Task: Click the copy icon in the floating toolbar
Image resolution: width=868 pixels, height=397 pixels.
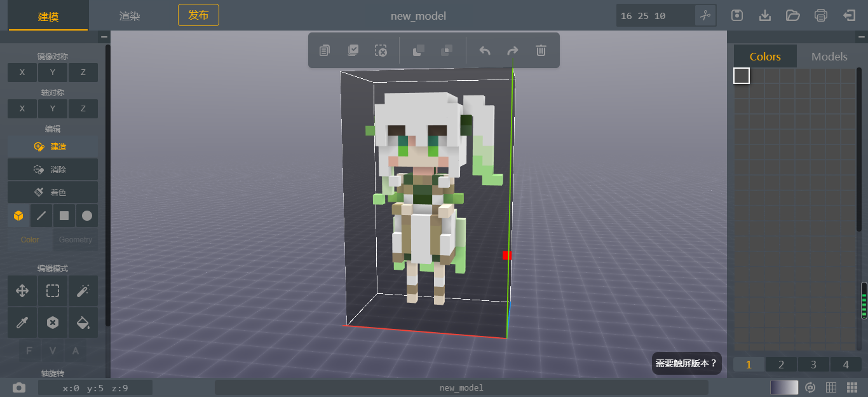Action: [x=325, y=50]
